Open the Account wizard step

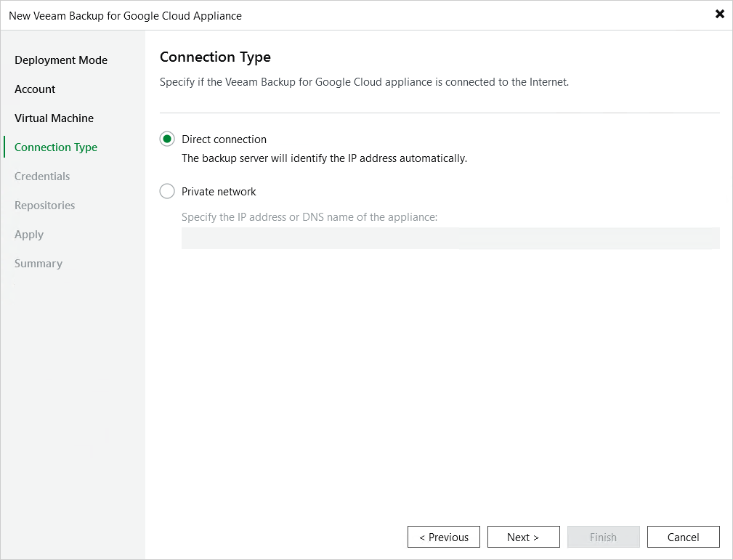click(35, 89)
